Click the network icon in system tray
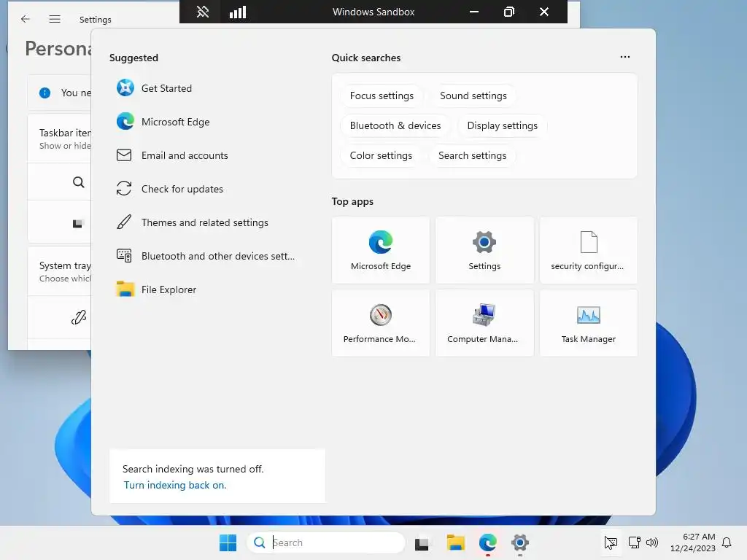The width and height of the screenshot is (747, 560). coord(634,542)
